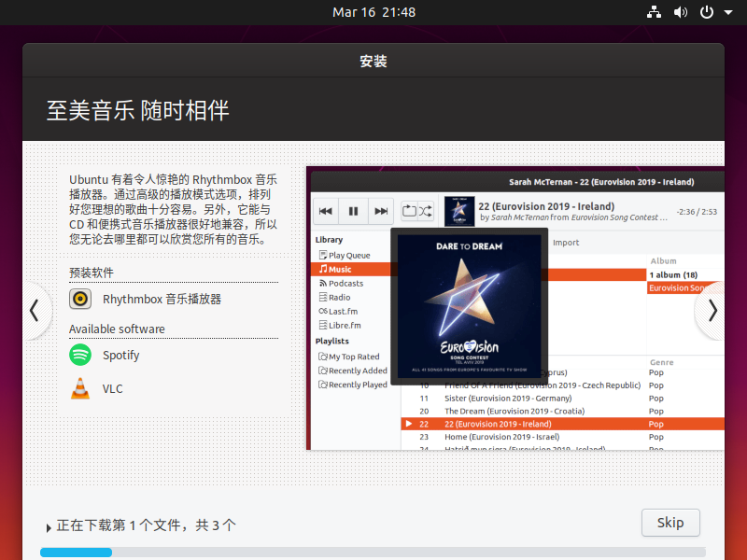Select the 1 album (18) entry

(673, 274)
